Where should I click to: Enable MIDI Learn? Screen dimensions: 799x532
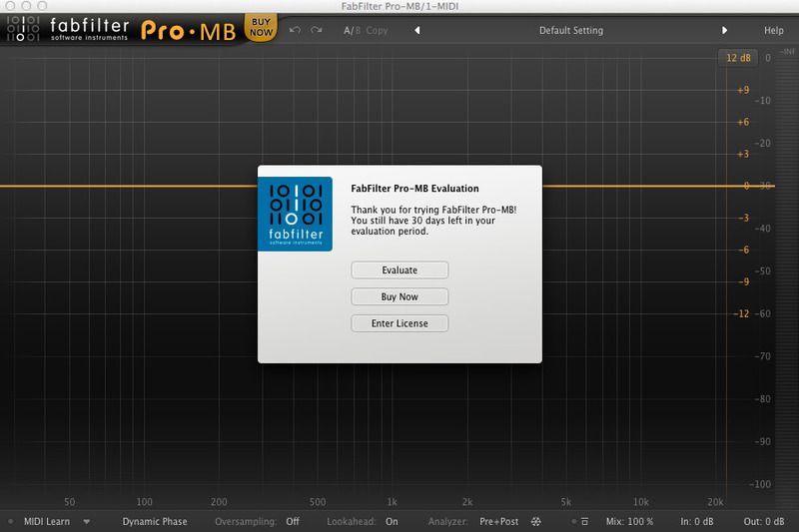click(46, 522)
